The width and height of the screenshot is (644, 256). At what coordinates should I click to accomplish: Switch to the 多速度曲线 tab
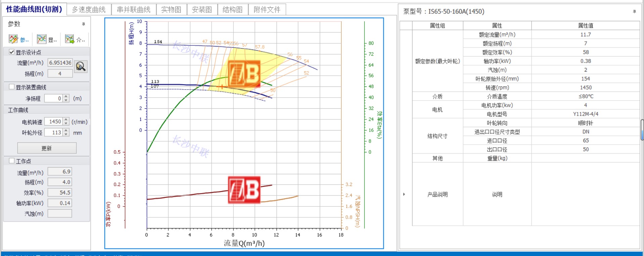tap(89, 9)
